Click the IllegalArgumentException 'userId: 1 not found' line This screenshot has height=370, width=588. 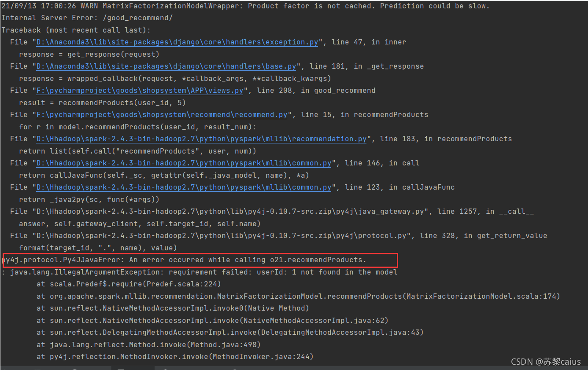(x=199, y=272)
